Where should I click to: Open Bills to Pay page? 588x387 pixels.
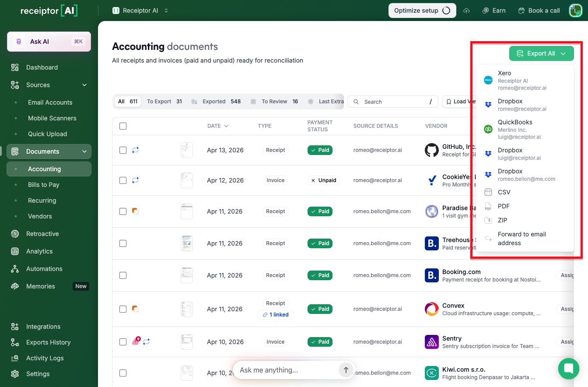[x=43, y=185]
